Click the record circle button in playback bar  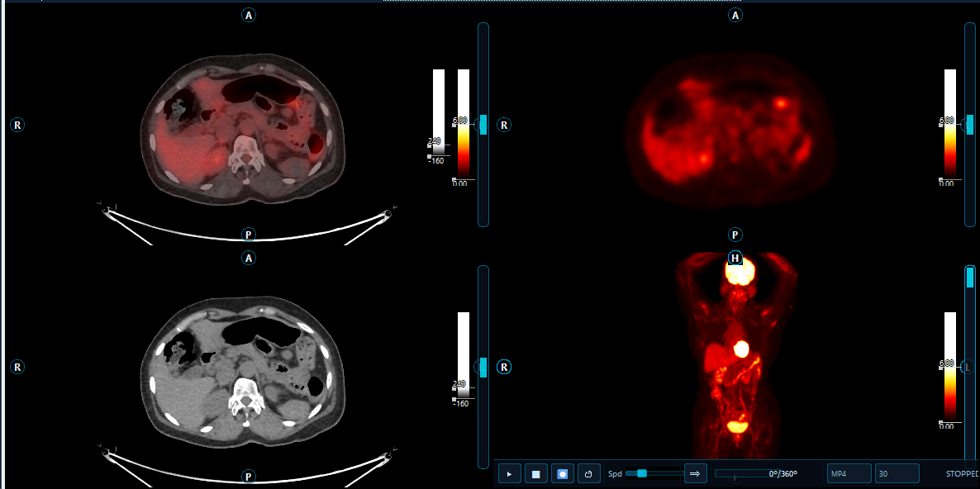click(x=563, y=474)
